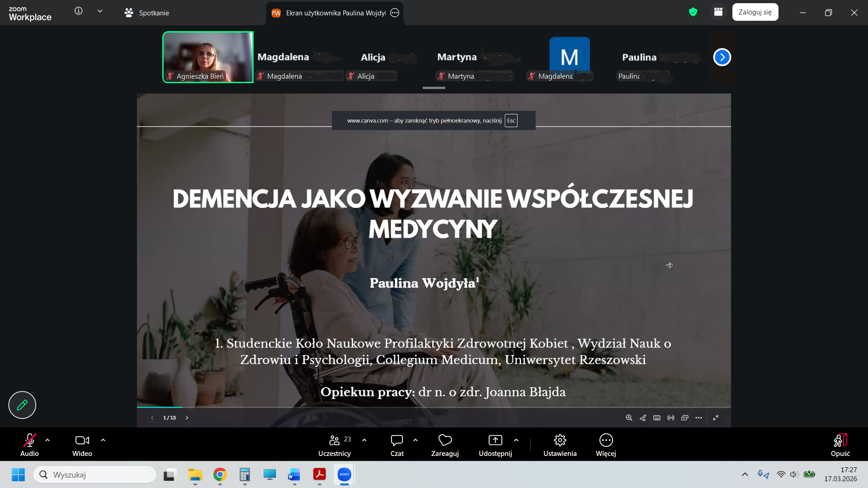Show more participants with the blue arrow

(x=722, y=57)
